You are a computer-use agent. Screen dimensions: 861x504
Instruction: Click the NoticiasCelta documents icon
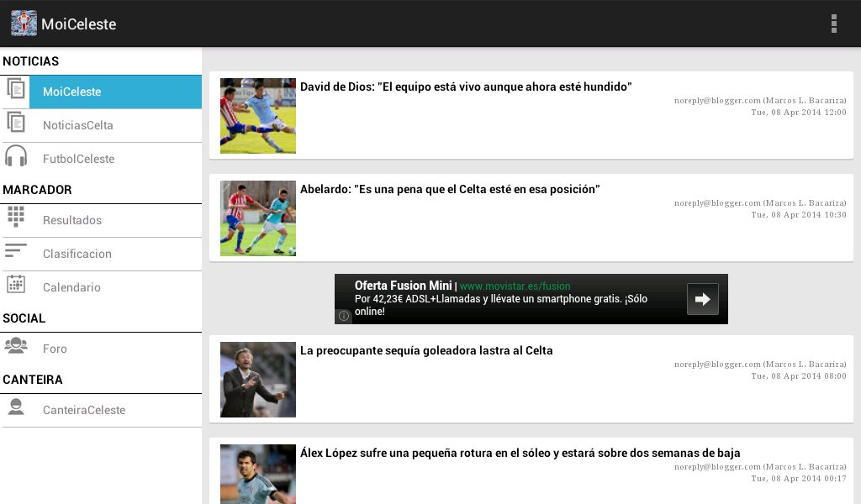click(16, 123)
